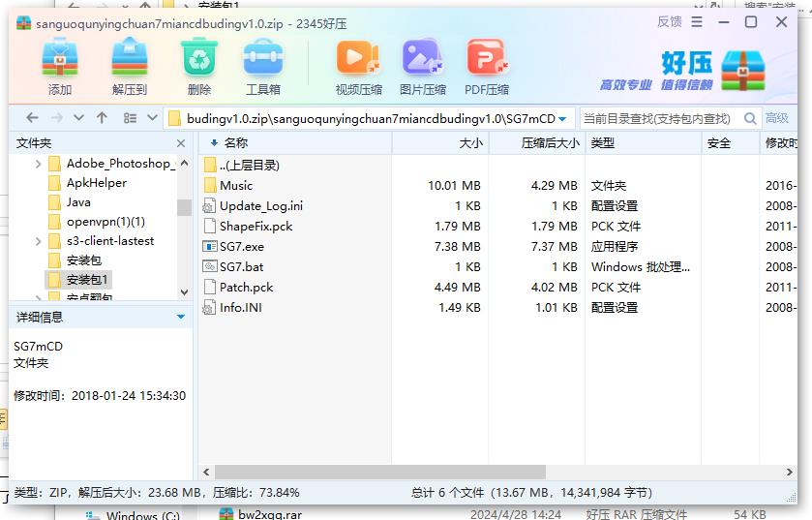Open PDF压缩 compression tool
Screen dimensions: 812x520
(x=487, y=57)
